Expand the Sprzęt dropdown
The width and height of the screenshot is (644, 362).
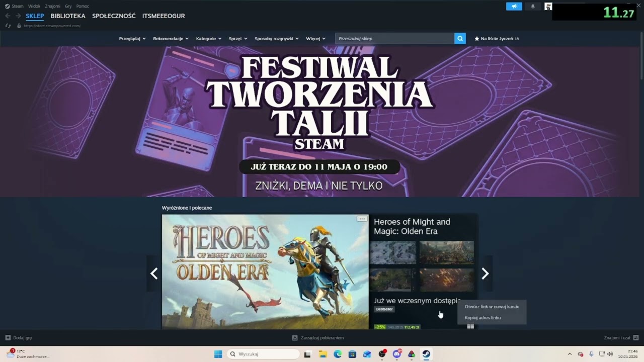(238, 39)
